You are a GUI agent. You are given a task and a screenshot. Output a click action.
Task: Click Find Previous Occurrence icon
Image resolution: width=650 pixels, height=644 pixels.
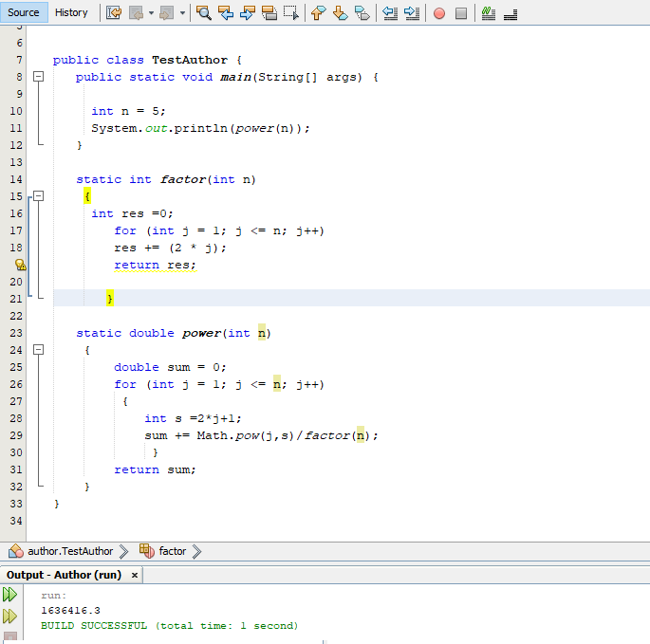click(x=226, y=13)
